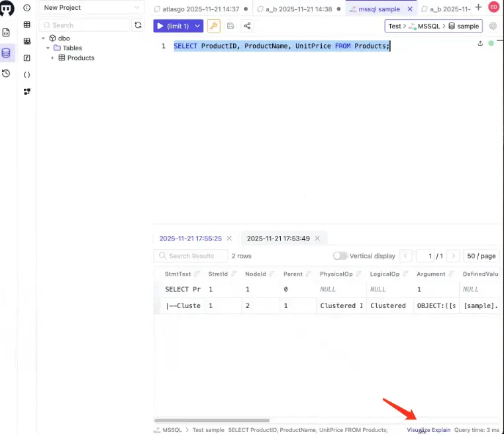Open the 50 / page selector

481,256
